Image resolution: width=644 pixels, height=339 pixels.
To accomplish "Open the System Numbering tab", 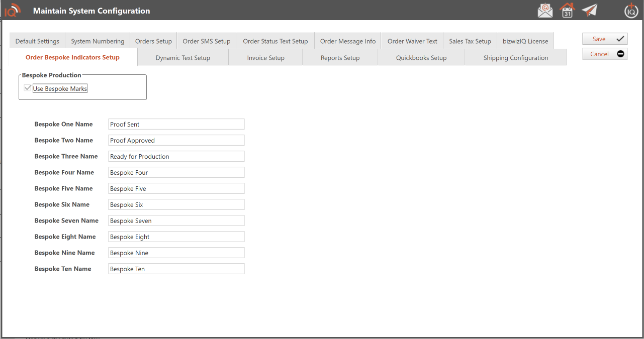I will (98, 41).
